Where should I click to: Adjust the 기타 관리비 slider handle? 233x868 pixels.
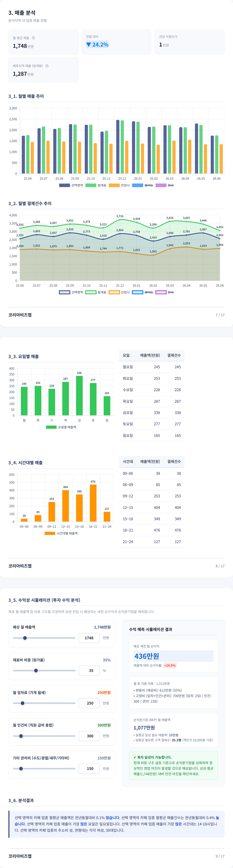[21, 769]
